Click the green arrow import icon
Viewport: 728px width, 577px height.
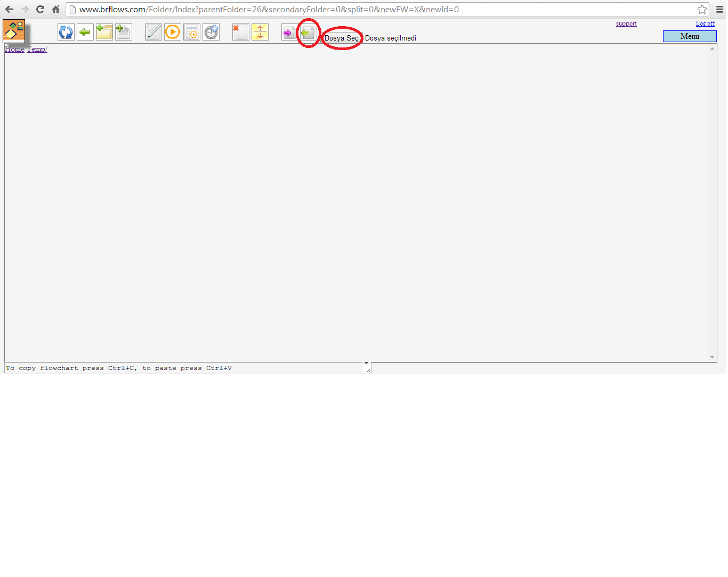click(x=308, y=33)
